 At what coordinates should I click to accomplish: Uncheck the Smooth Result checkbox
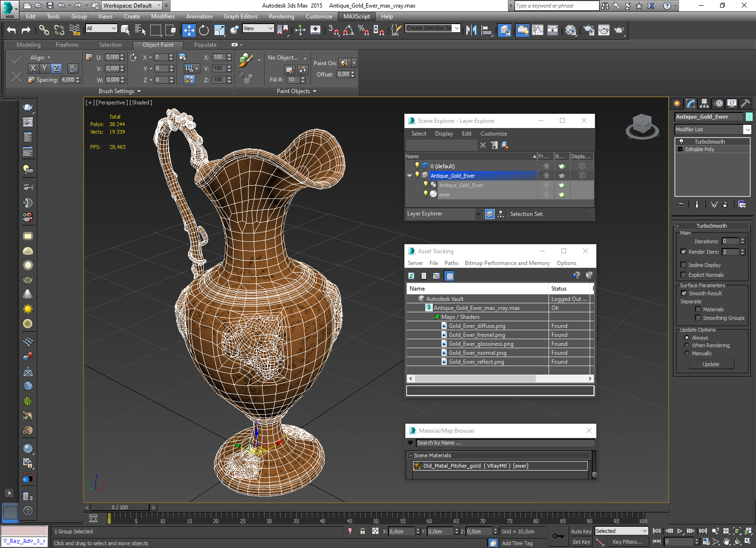point(684,293)
